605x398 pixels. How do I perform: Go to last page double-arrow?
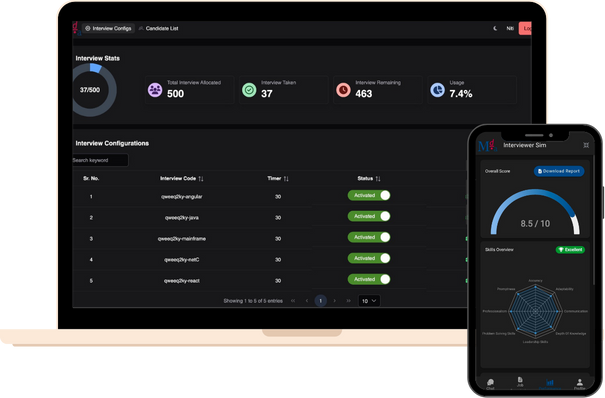pos(348,301)
